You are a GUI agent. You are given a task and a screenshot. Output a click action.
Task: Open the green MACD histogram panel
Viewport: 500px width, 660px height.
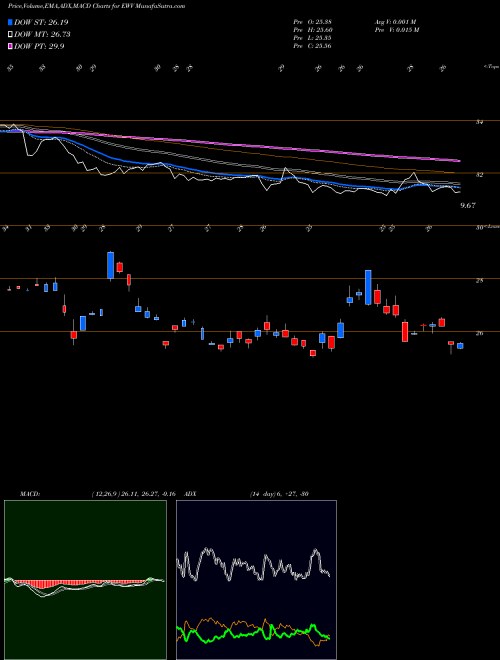click(x=85, y=580)
